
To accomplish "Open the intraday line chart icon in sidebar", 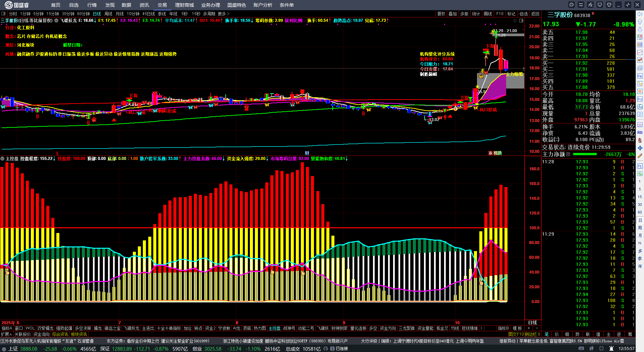I will click(x=640, y=53).
